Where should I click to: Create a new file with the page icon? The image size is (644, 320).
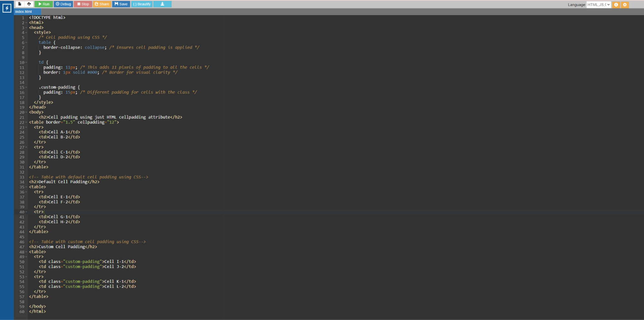(x=20, y=4)
